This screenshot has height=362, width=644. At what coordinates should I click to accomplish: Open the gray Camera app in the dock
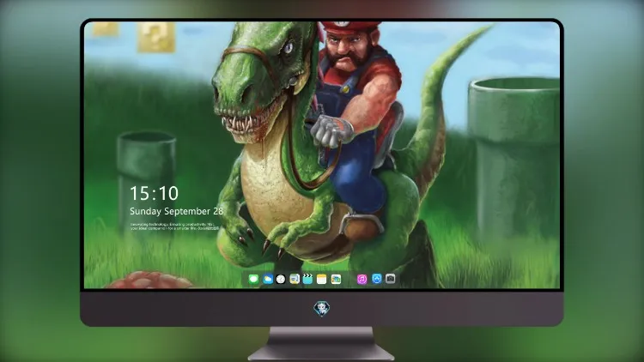tap(390, 279)
